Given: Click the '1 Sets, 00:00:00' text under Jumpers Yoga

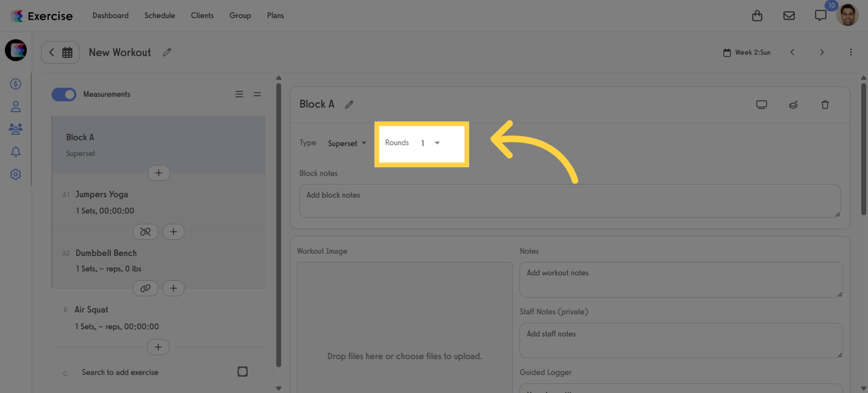Looking at the screenshot, I should tap(105, 210).
